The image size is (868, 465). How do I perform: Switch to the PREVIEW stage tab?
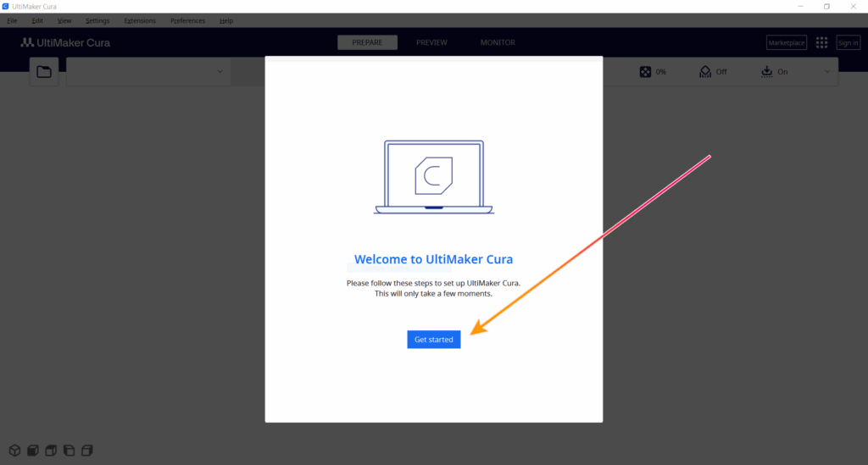tap(431, 42)
